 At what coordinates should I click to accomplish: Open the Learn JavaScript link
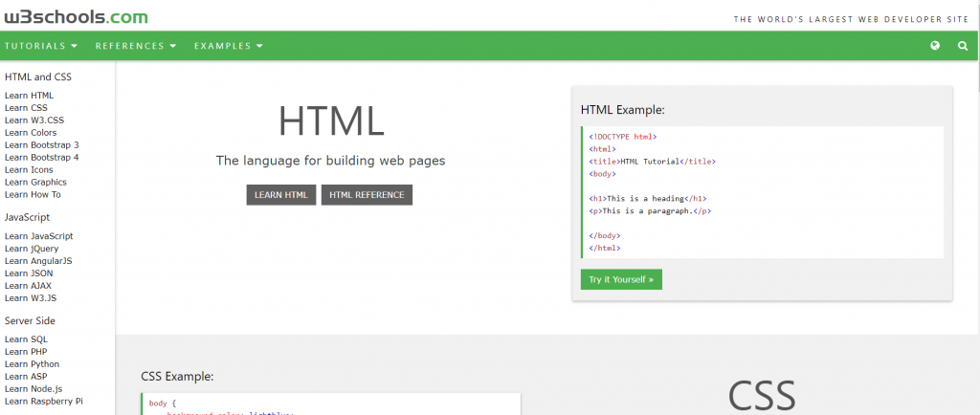38,236
